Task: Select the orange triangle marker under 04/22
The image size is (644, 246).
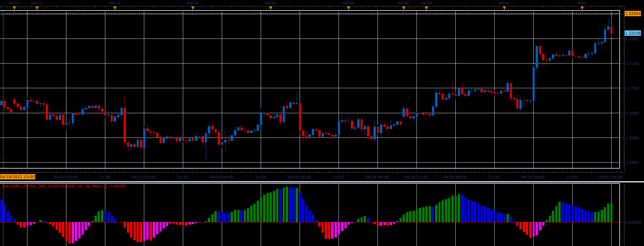Action: click(37, 8)
